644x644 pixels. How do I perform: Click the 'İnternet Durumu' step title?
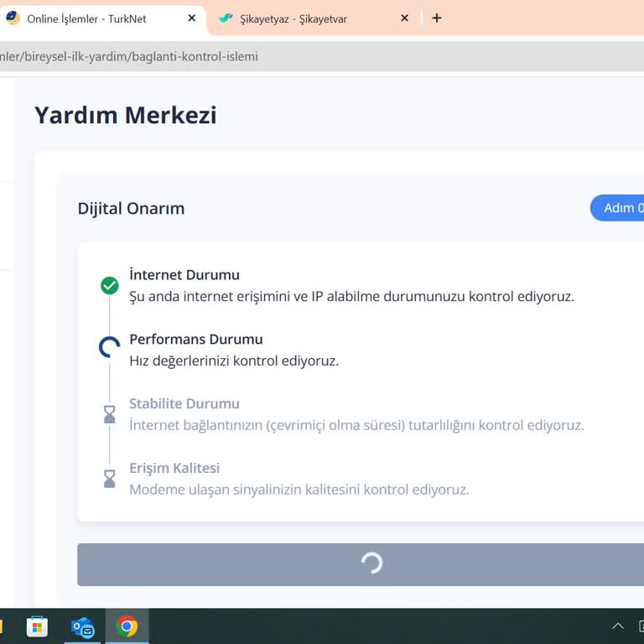point(184,275)
